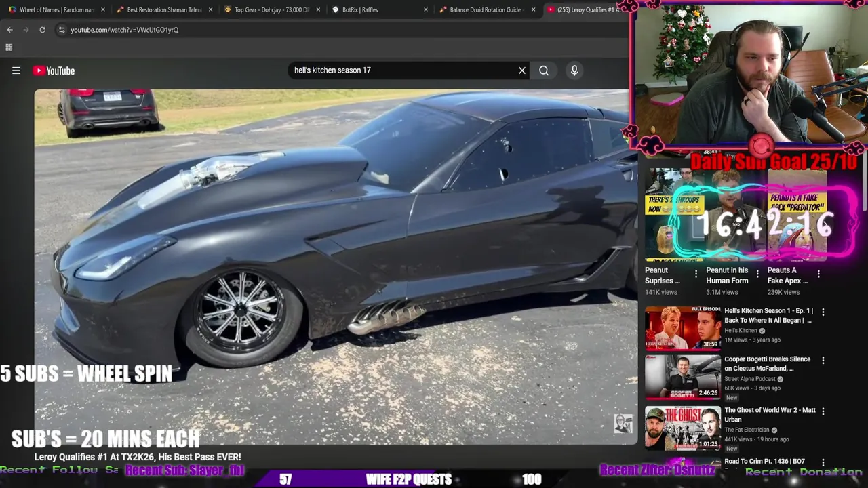Open browser apps grid shortcut
The width and height of the screenshot is (868, 488).
click(x=9, y=47)
